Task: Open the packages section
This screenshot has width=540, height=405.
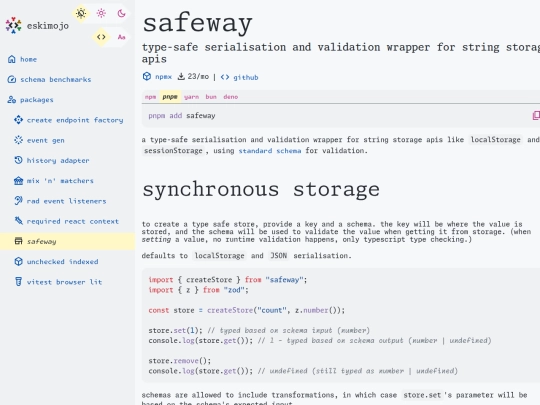Action: click(x=37, y=100)
